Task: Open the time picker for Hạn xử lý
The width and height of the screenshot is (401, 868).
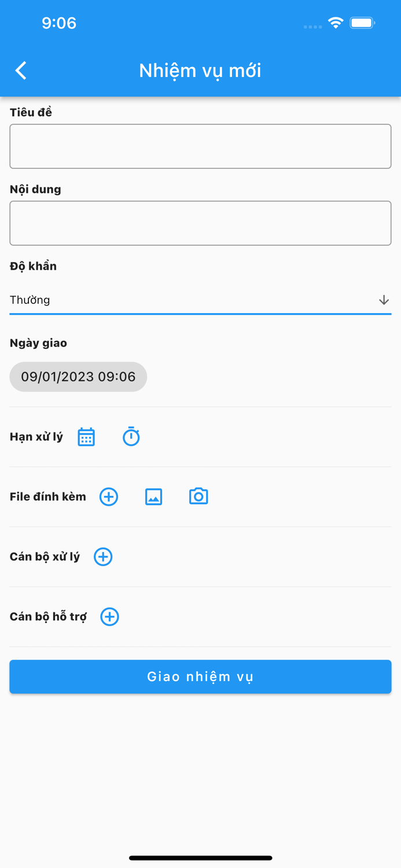Action: tap(131, 437)
